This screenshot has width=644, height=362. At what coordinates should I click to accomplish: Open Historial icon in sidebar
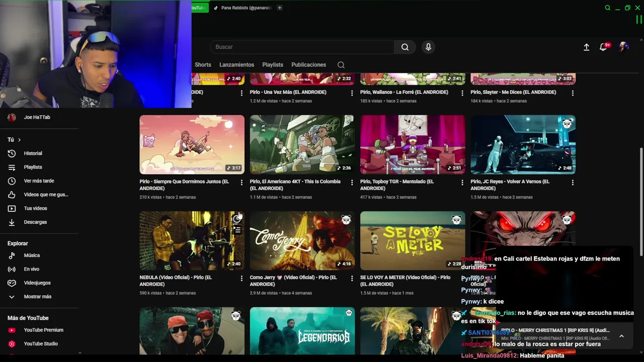coord(12,153)
